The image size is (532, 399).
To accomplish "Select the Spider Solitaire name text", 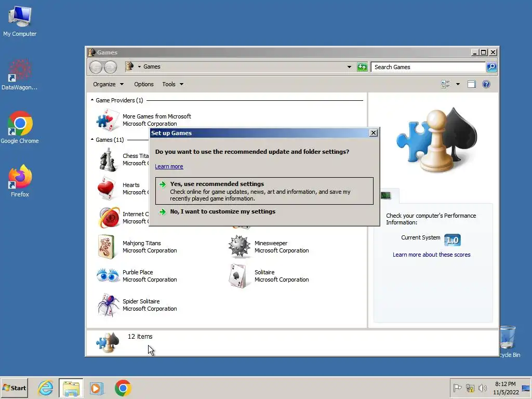I will point(141,301).
